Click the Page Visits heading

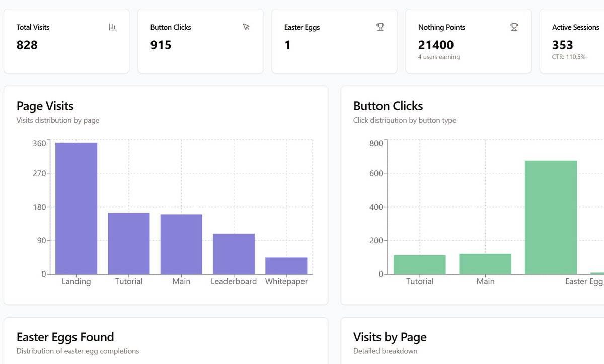[45, 106]
